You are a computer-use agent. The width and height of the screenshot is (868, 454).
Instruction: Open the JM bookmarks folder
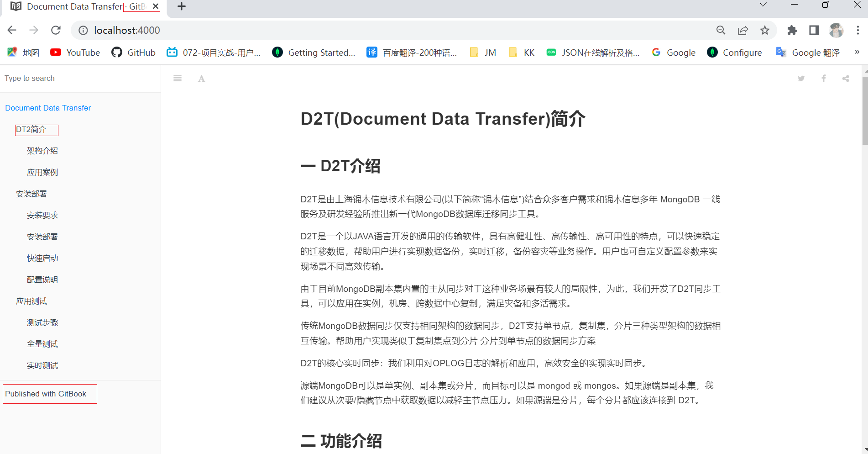click(x=483, y=53)
